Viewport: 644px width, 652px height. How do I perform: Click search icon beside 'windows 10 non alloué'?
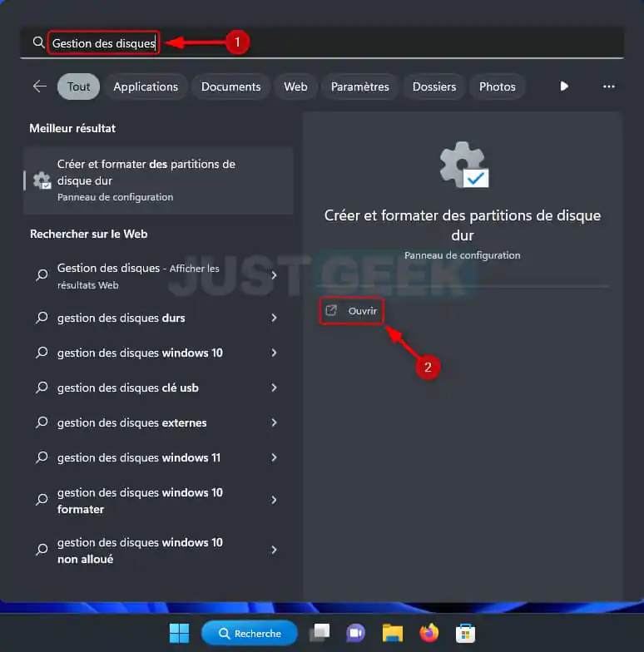(42, 550)
